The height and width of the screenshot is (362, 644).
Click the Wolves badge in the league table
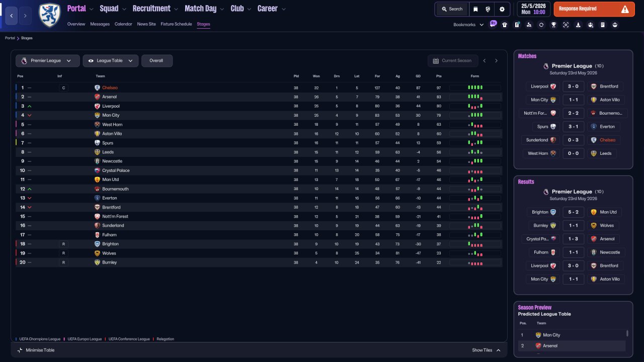[98, 253]
